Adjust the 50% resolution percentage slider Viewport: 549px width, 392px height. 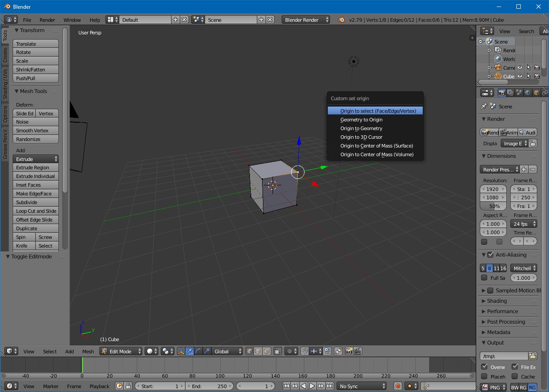pyautogui.click(x=494, y=206)
